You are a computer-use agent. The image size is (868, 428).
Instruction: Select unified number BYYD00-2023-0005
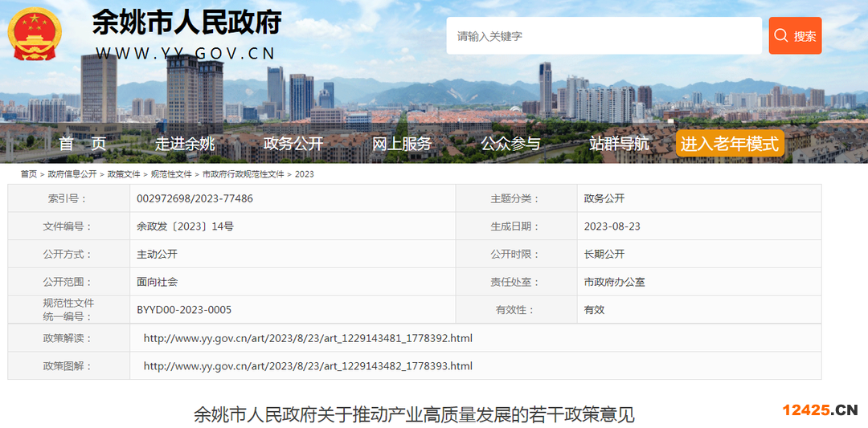[184, 310]
